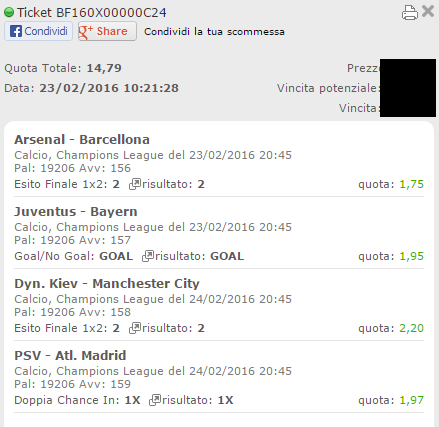Close the ticket with the X icon
The image size is (439, 427).
coord(428,11)
